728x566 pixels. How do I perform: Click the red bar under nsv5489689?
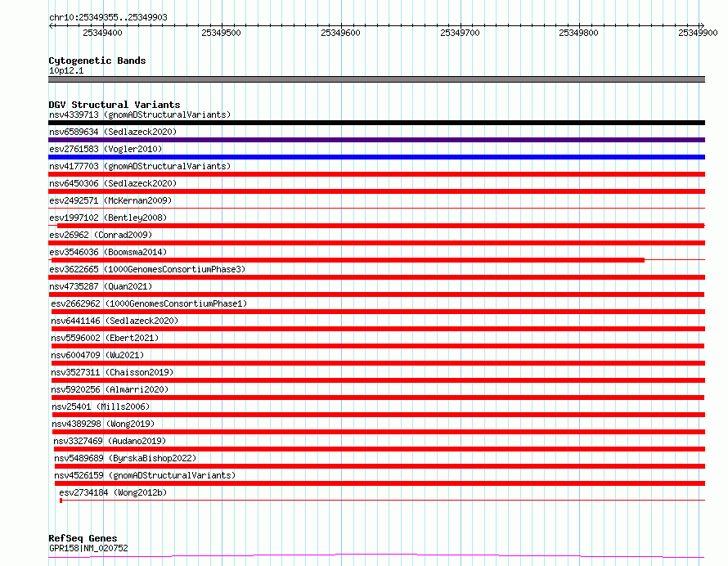380,466
